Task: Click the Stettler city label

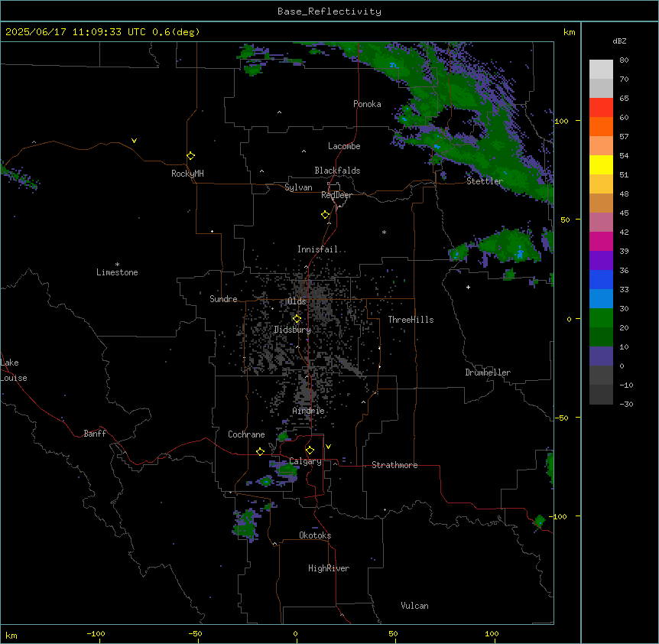Action: click(x=485, y=181)
